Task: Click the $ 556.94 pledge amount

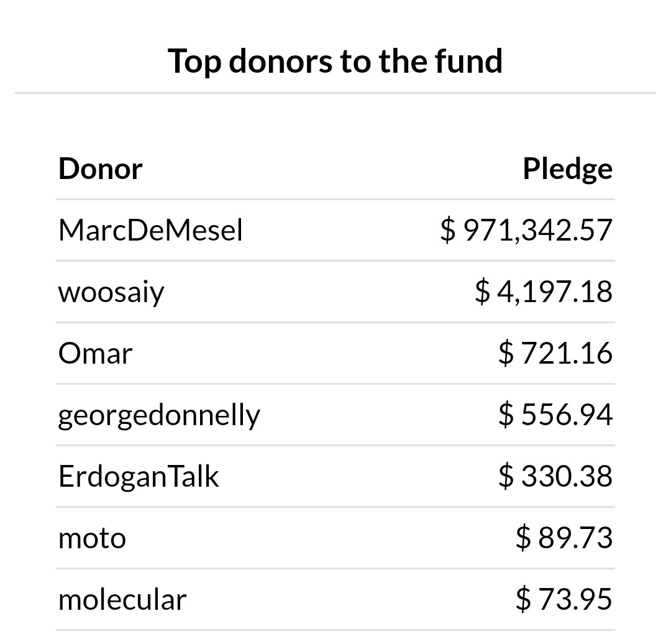Action: tap(555, 415)
